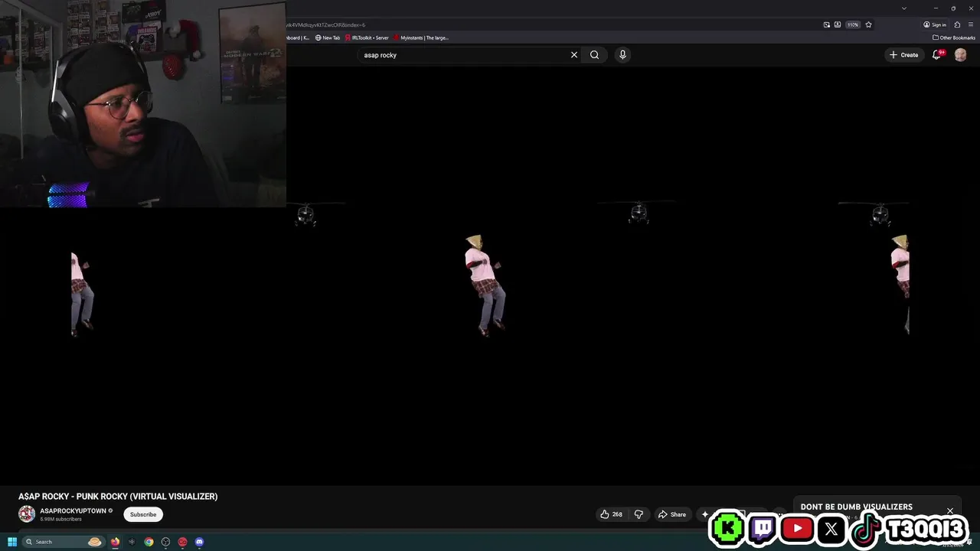
Task: Open the New Tab bookmark
Action: [x=327, y=37]
